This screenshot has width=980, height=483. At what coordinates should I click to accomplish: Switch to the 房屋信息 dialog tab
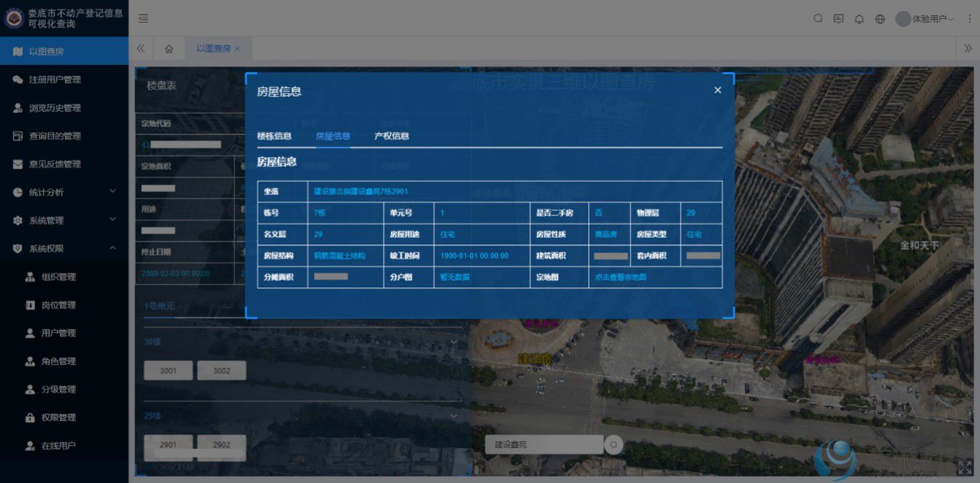coord(332,136)
